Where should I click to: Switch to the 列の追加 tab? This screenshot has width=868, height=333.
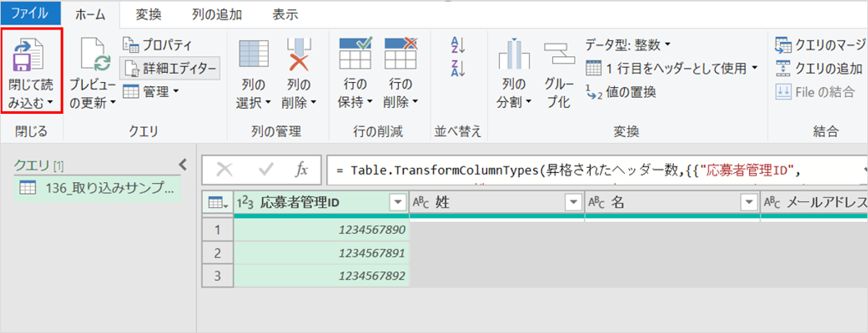tap(217, 14)
